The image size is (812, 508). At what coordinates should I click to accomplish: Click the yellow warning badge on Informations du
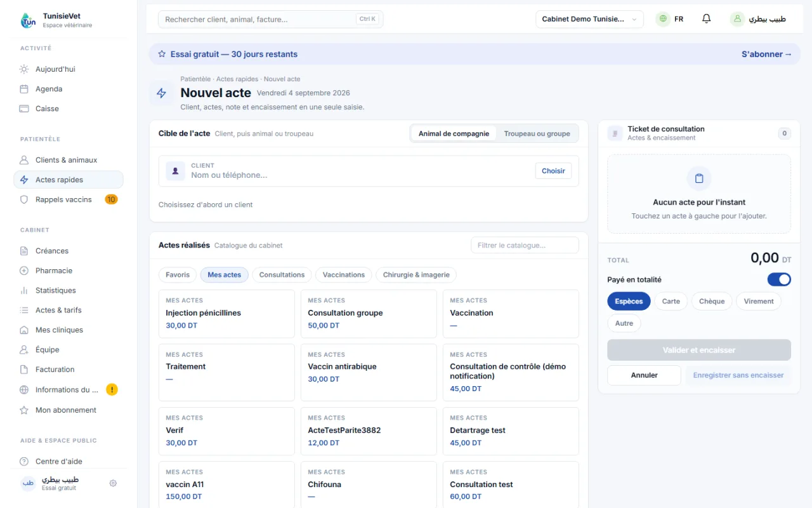112,390
